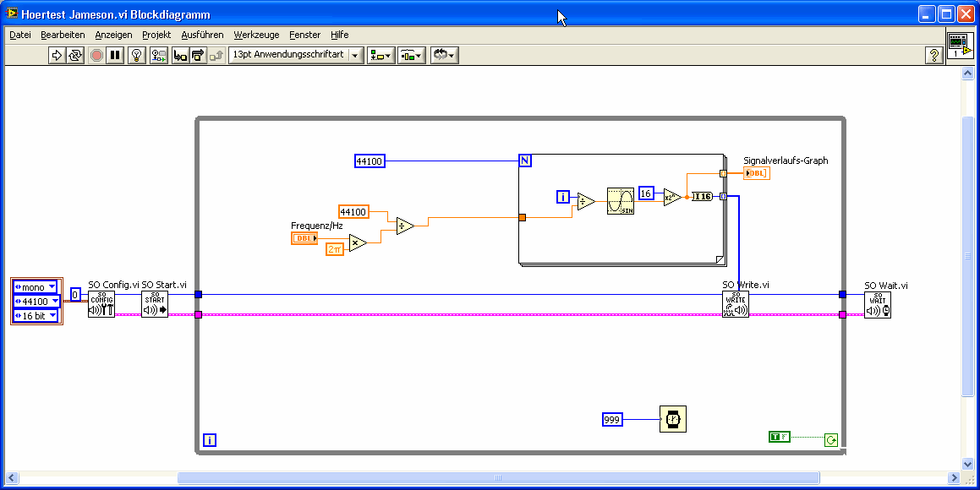Select the SO Config.vi node
Screen dimensions: 980x490
coord(101,304)
